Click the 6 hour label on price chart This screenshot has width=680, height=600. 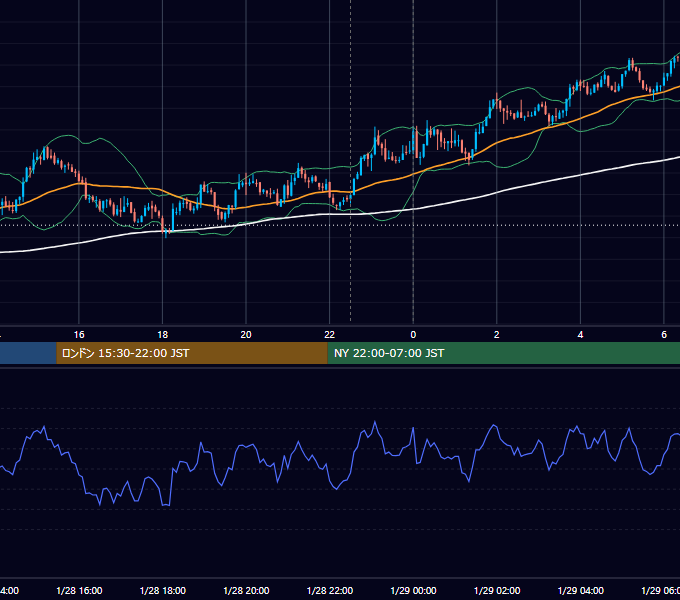(664, 334)
